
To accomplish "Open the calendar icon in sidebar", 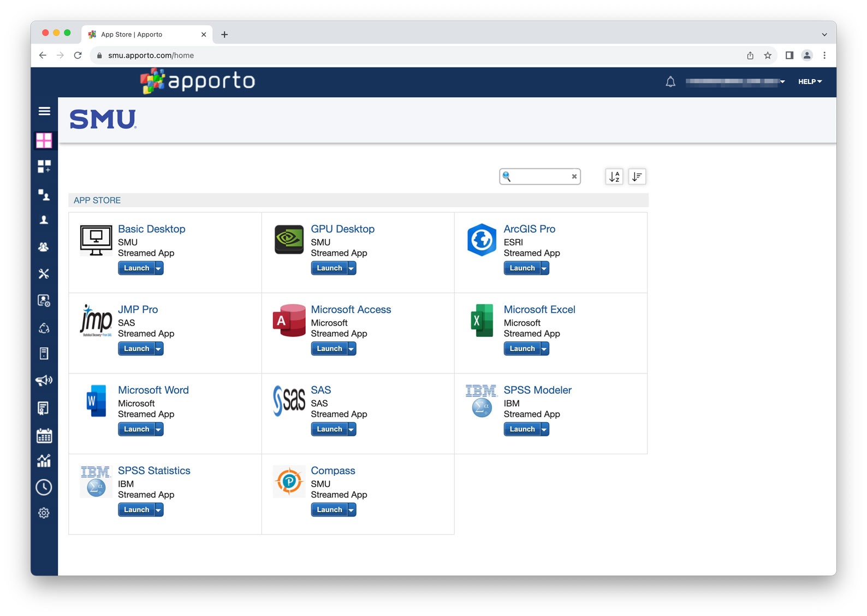I will point(44,435).
